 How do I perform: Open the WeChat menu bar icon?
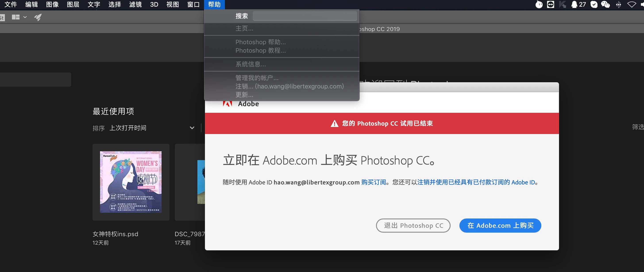click(605, 4)
